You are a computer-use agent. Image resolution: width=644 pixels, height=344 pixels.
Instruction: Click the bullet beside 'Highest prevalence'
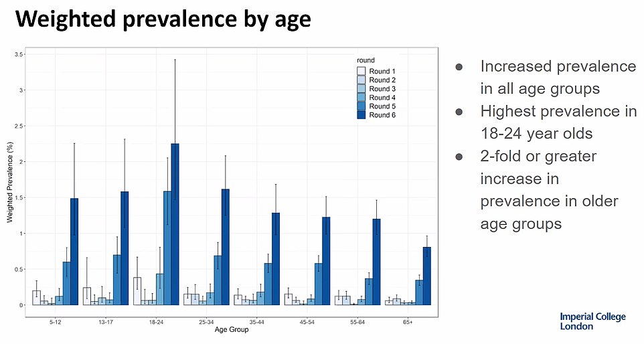coord(459,112)
